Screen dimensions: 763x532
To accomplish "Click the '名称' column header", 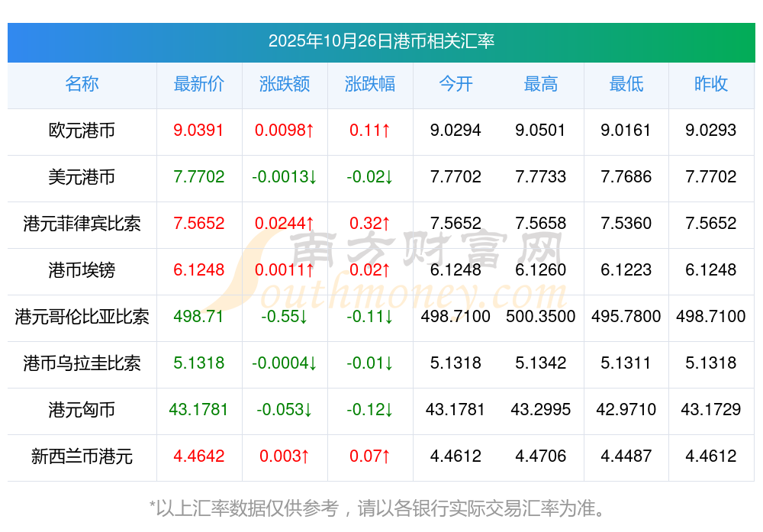I will [x=82, y=84].
